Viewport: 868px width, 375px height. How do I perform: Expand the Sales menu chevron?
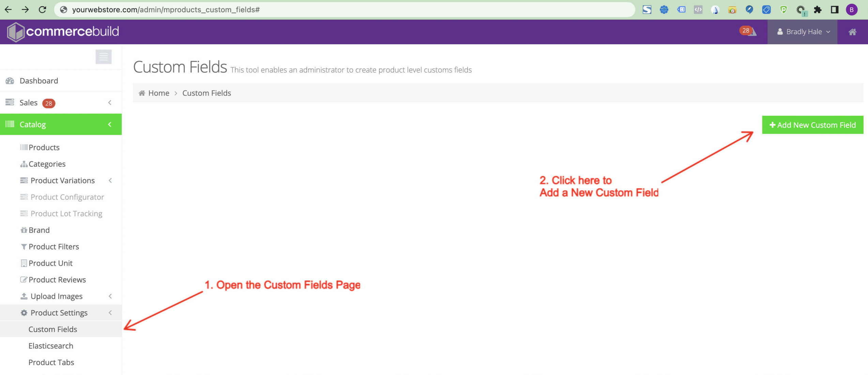(110, 103)
